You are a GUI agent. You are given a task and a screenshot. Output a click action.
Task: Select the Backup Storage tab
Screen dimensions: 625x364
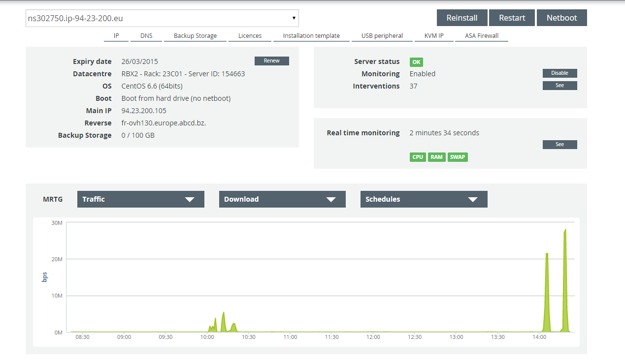click(195, 36)
